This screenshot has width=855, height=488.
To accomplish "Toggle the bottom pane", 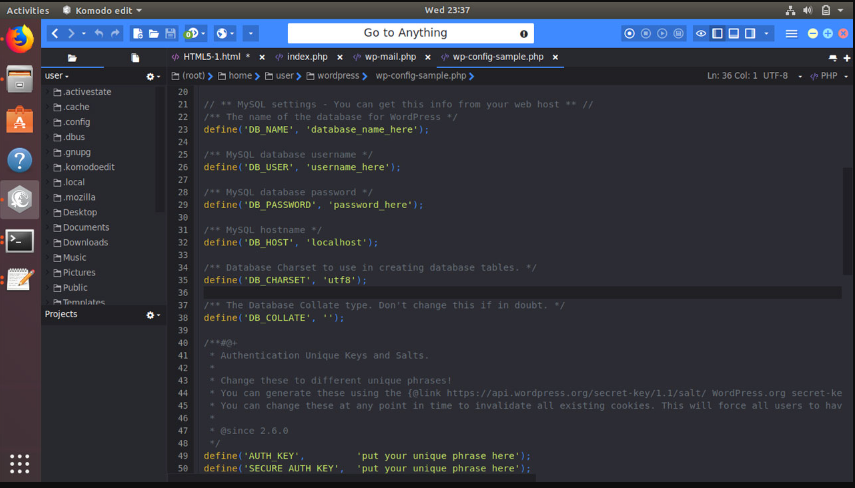I will tap(734, 33).
